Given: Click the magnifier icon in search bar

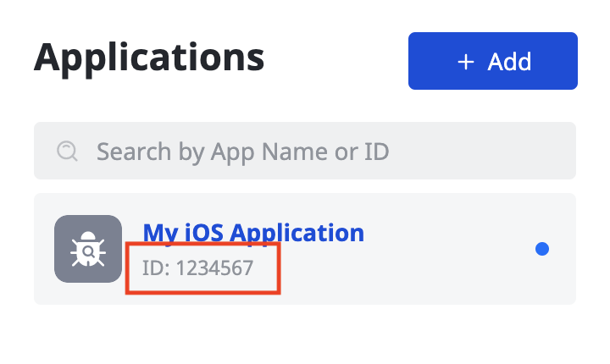Looking at the screenshot, I should coord(67,152).
